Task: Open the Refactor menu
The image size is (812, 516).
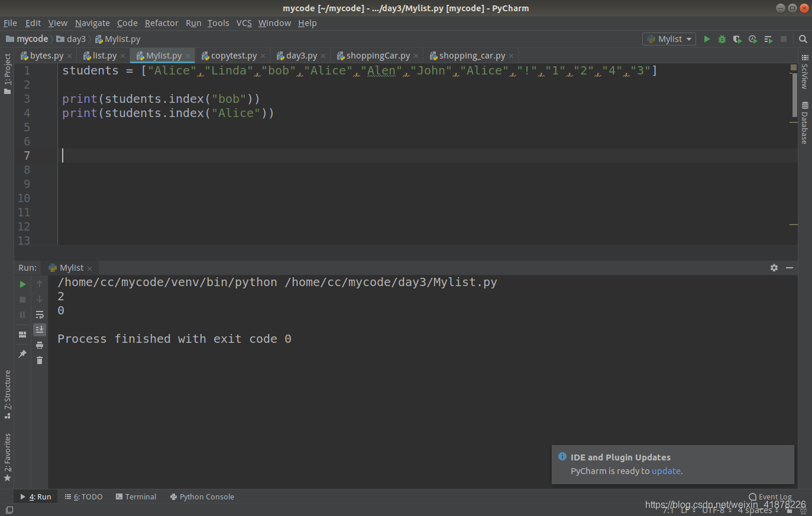Action: tap(161, 23)
